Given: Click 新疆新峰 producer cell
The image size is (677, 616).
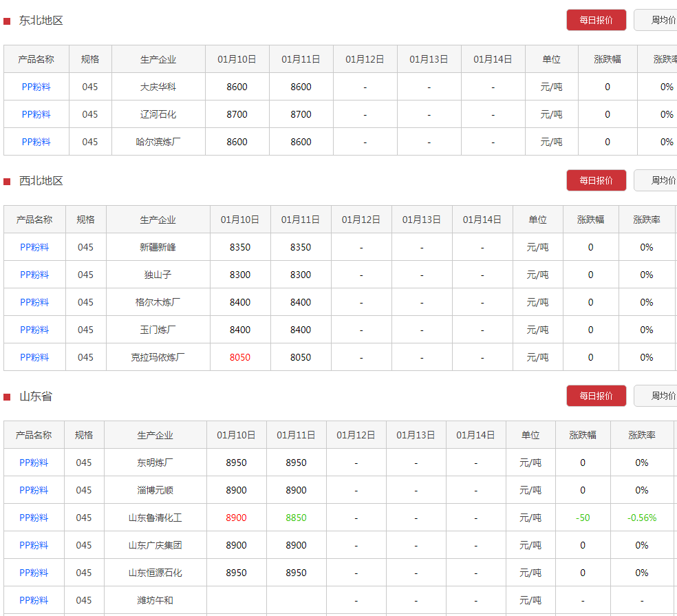Looking at the screenshot, I should pos(158,247).
